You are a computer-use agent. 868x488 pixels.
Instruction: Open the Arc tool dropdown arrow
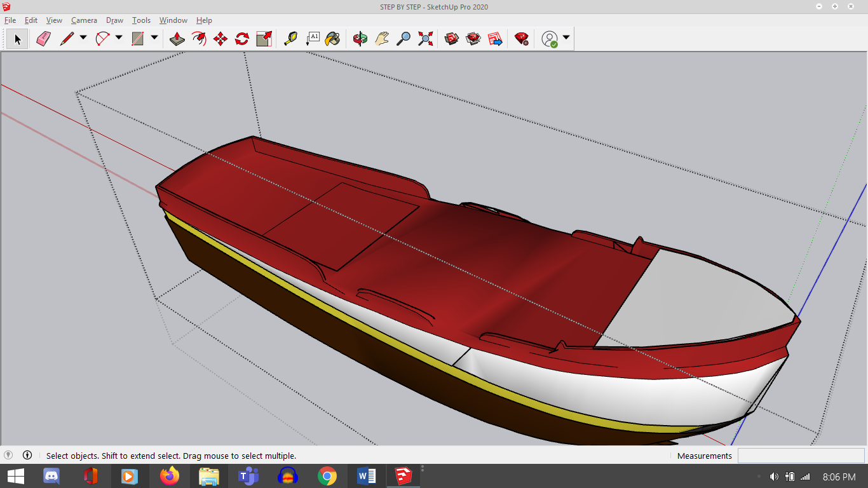click(119, 38)
